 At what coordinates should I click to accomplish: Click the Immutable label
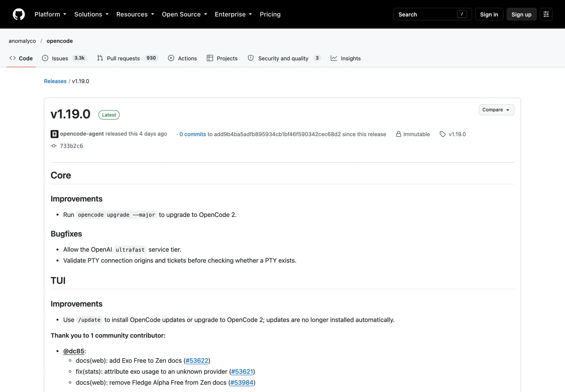coord(417,134)
